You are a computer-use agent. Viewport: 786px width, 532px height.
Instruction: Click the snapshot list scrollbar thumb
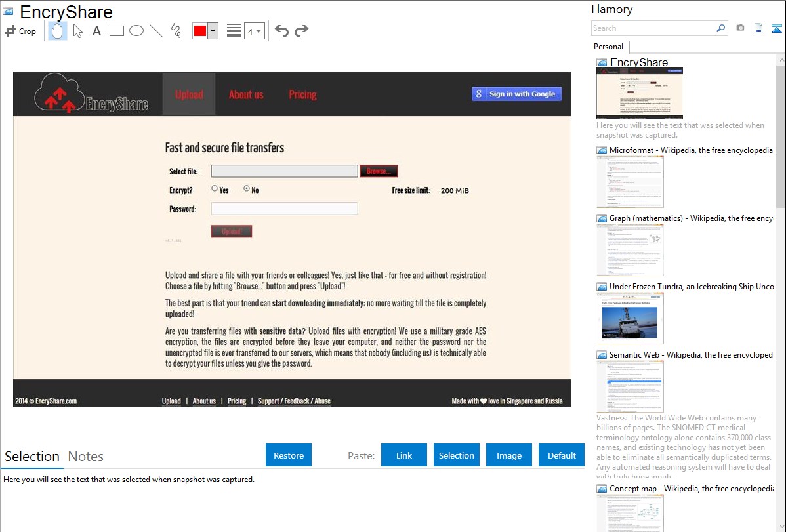[781, 135]
